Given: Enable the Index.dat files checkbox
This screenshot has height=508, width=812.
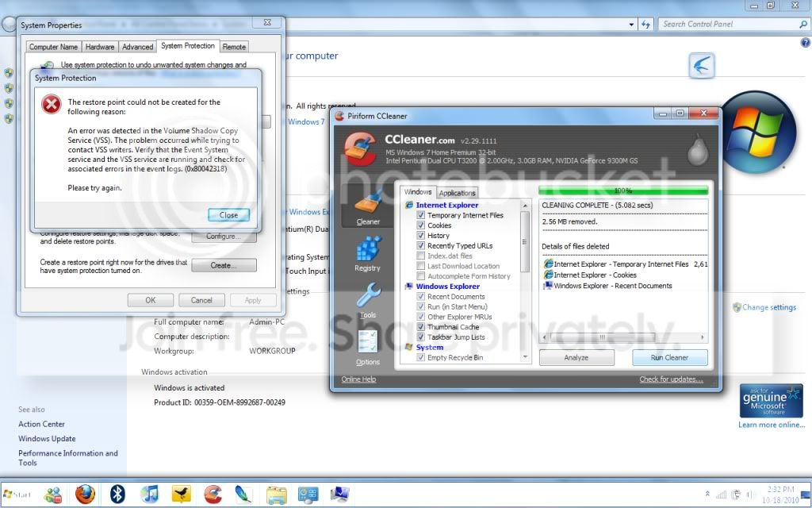Looking at the screenshot, I should [x=421, y=256].
